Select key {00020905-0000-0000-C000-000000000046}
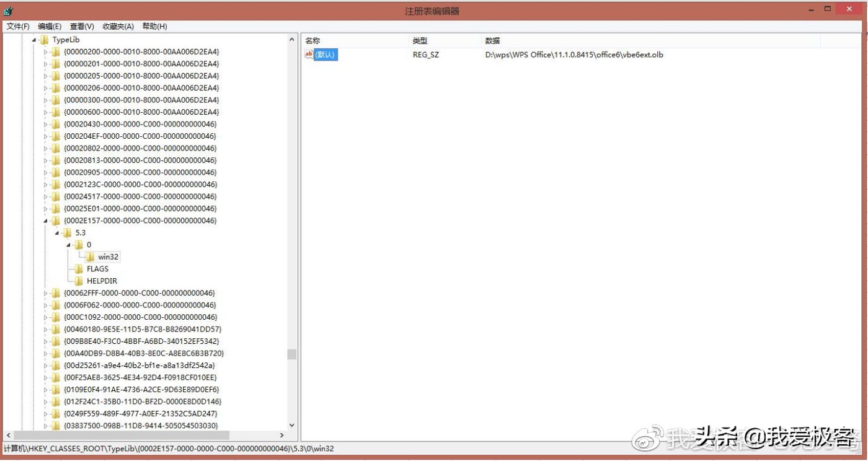The width and height of the screenshot is (868, 461). [x=140, y=172]
